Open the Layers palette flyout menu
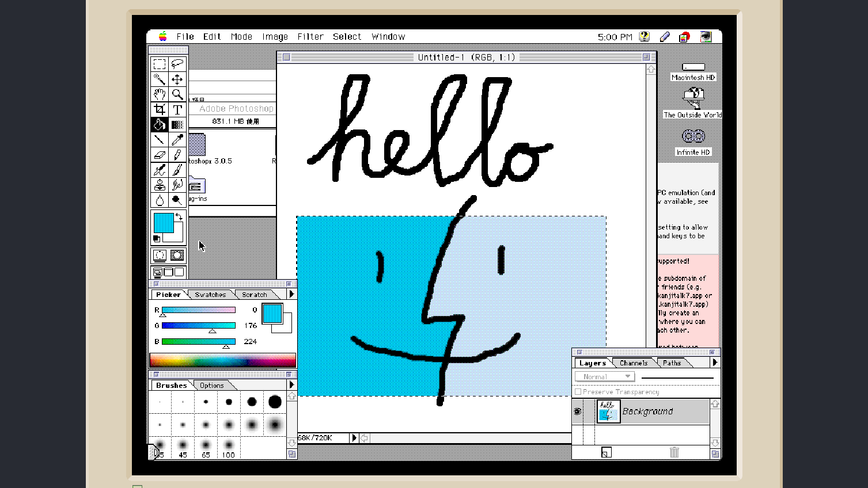868x488 pixels. [x=714, y=363]
